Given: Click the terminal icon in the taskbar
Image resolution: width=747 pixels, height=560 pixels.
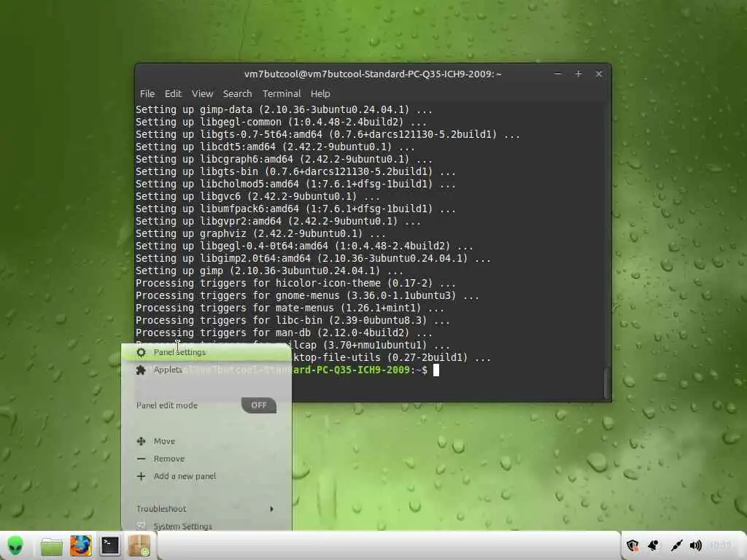Looking at the screenshot, I should coord(109,545).
